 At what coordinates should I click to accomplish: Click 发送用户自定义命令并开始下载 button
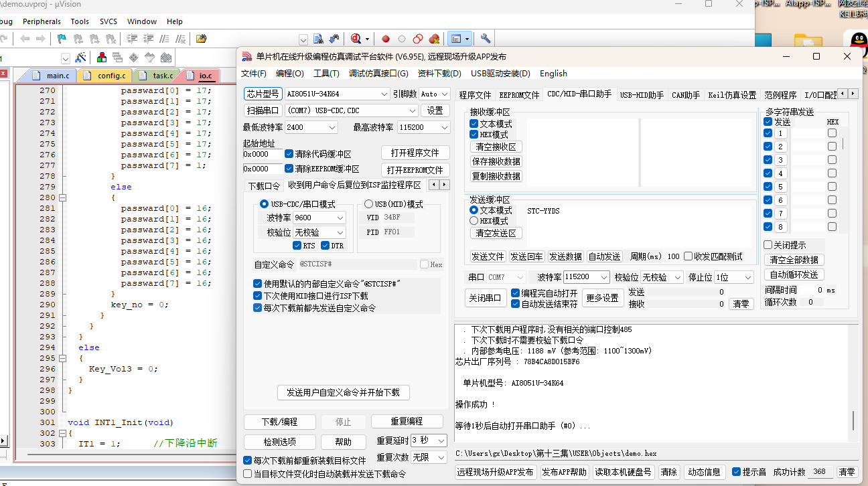pos(343,392)
